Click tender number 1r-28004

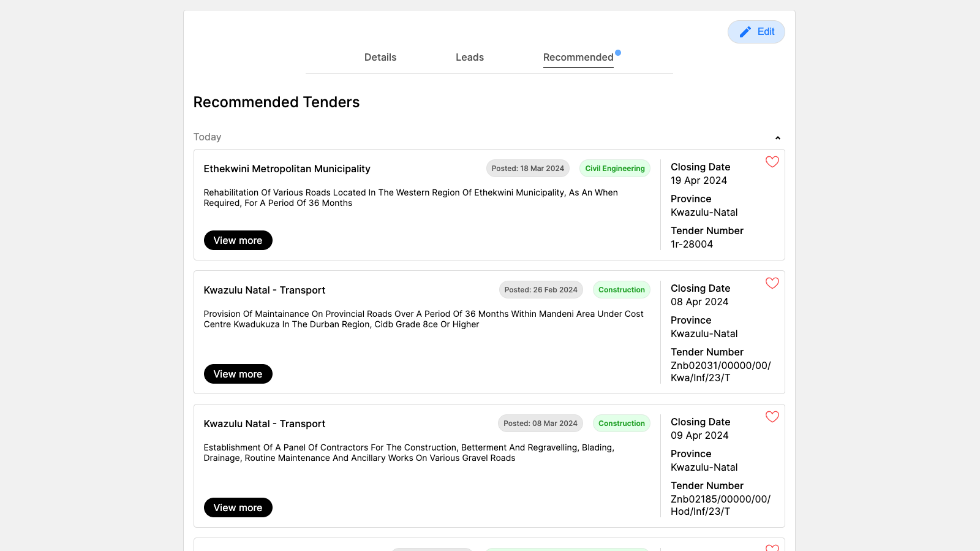pyautogui.click(x=692, y=244)
